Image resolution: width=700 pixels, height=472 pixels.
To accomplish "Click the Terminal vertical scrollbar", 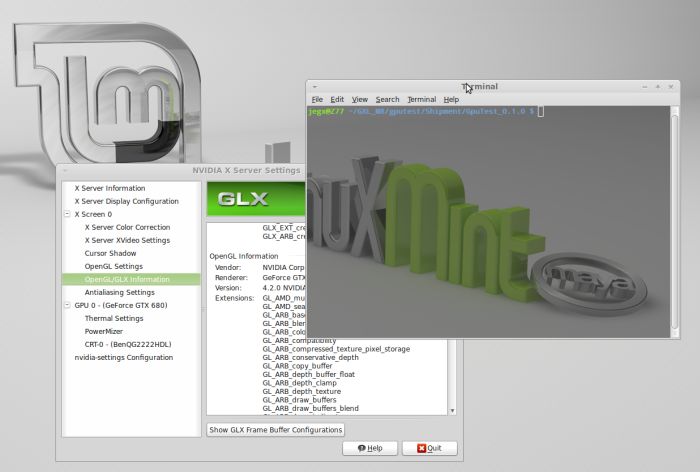I will pos(675,221).
